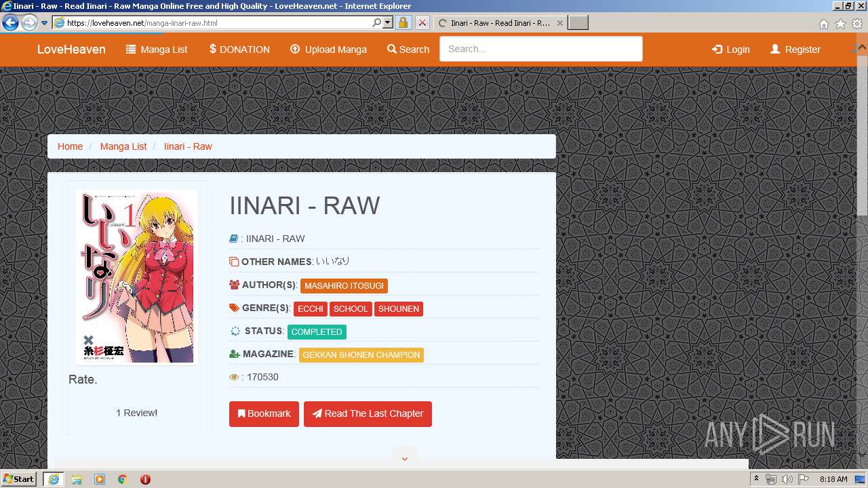
Task: Close the Iinari - Raw tab
Action: [559, 23]
